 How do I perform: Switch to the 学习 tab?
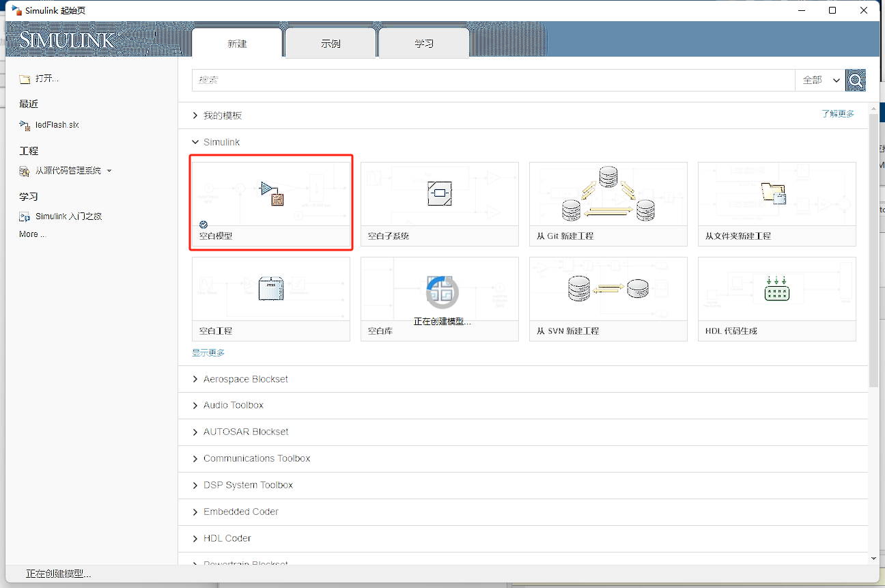[424, 43]
